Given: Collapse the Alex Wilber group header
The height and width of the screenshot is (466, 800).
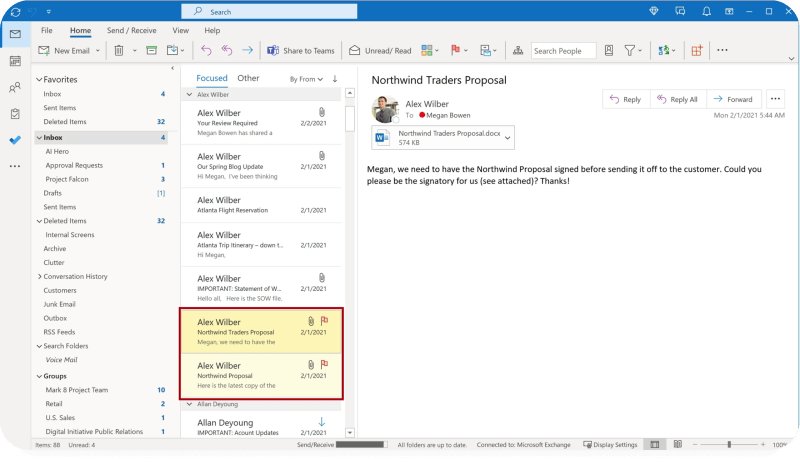Looking at the screenshot, I should [x=189, y=94].
